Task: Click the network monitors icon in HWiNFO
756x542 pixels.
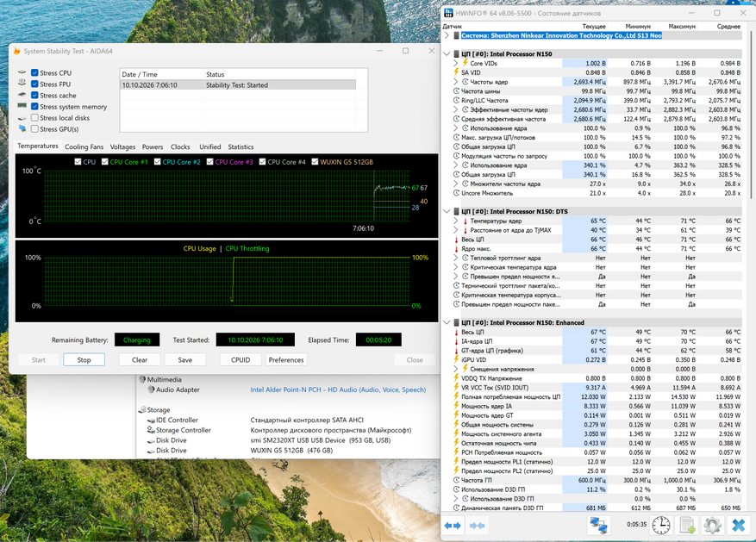Action: pyautogui.click(x=598, y=525)
